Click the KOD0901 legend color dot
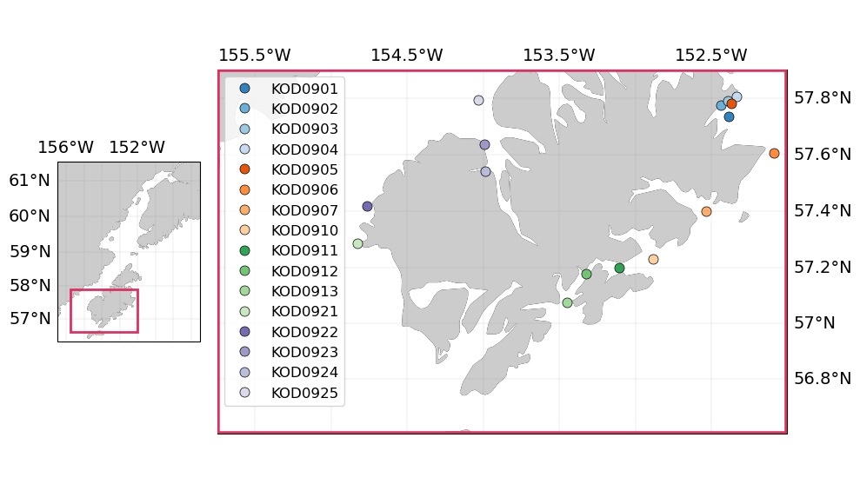860x504 pixels. pos(244,89)
